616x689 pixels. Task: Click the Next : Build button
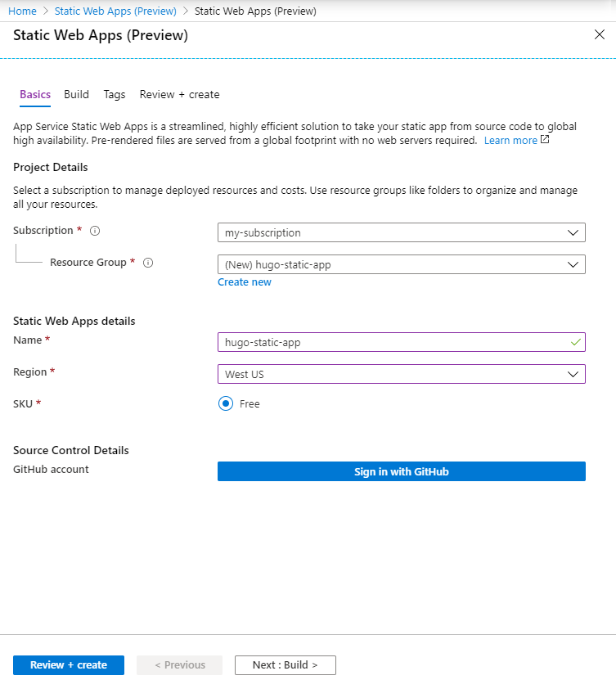(286, 665)
